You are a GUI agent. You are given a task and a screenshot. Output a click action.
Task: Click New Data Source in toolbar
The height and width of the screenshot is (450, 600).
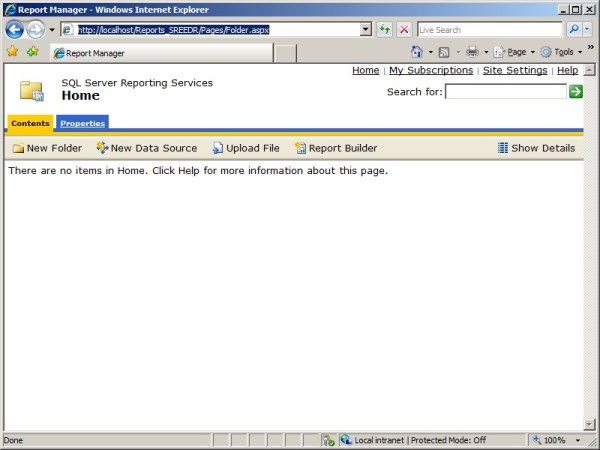(147, 148)
